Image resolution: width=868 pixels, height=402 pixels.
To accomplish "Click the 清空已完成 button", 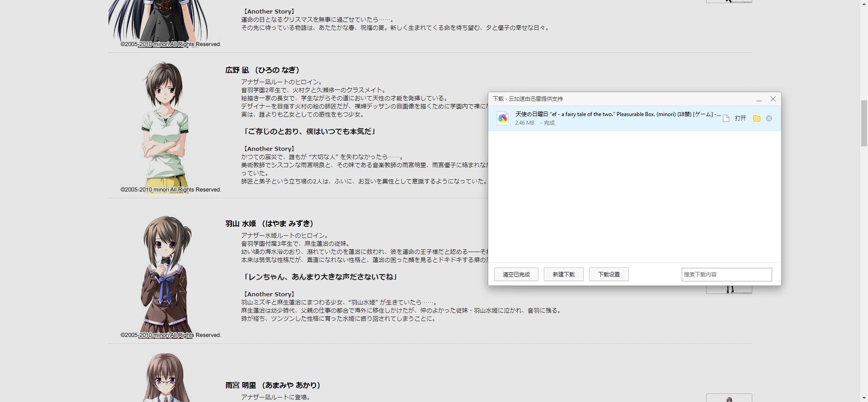I will [x=516, y=274].
